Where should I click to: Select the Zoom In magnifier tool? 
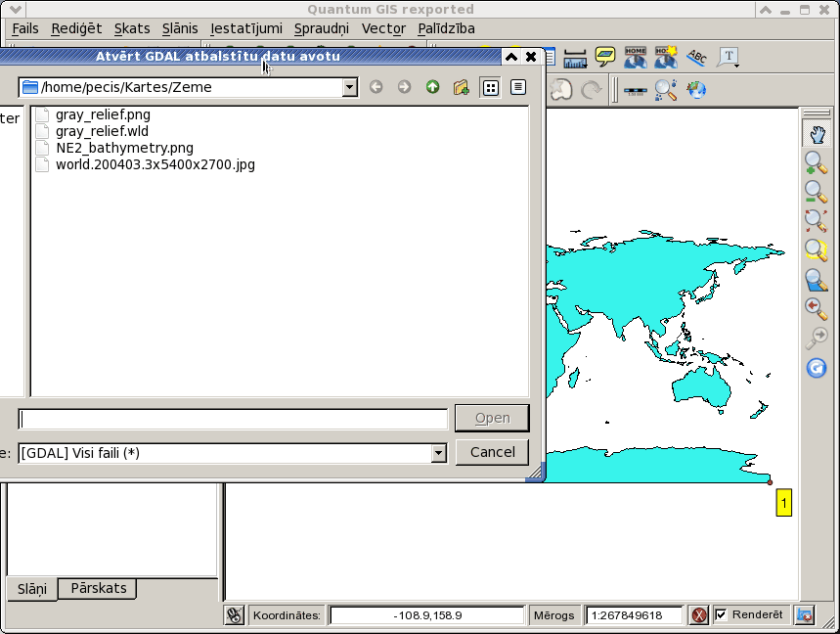(816, 163)
